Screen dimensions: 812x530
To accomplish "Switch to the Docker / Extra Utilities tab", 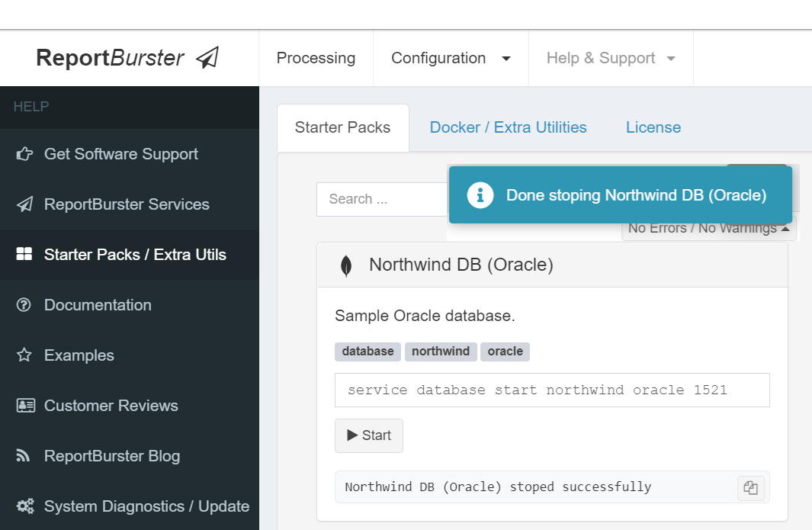I will tap(508, 127).
